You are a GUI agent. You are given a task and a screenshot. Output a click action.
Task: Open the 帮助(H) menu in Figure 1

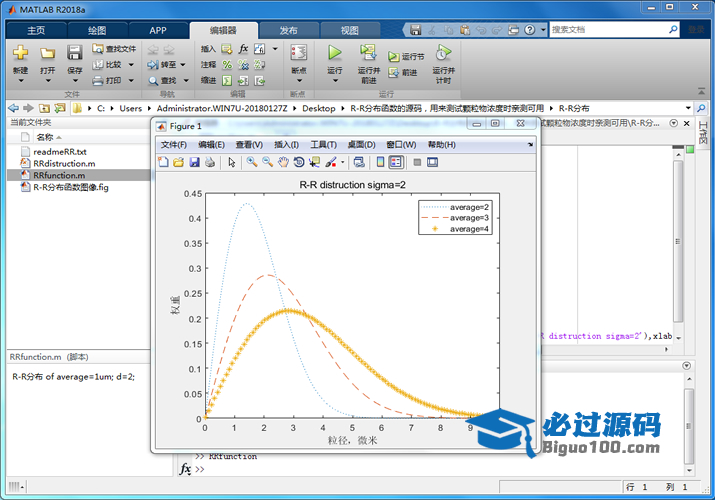(441, 145)
